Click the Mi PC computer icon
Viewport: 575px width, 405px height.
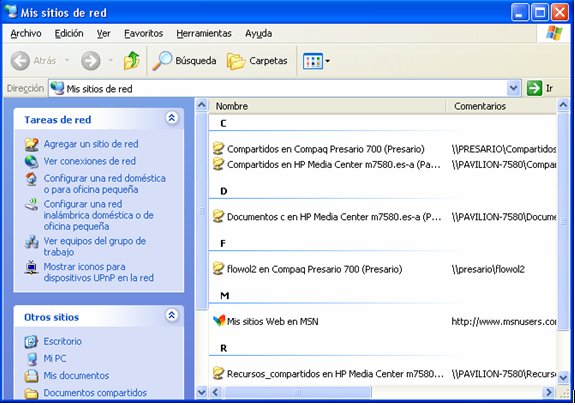pos(32,359)
